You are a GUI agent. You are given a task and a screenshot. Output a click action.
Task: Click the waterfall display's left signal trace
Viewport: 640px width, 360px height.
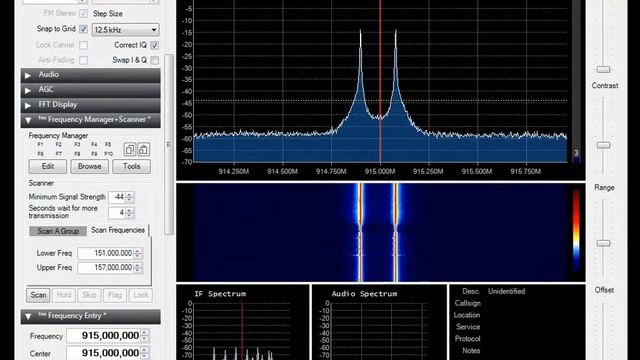[360, 233]
